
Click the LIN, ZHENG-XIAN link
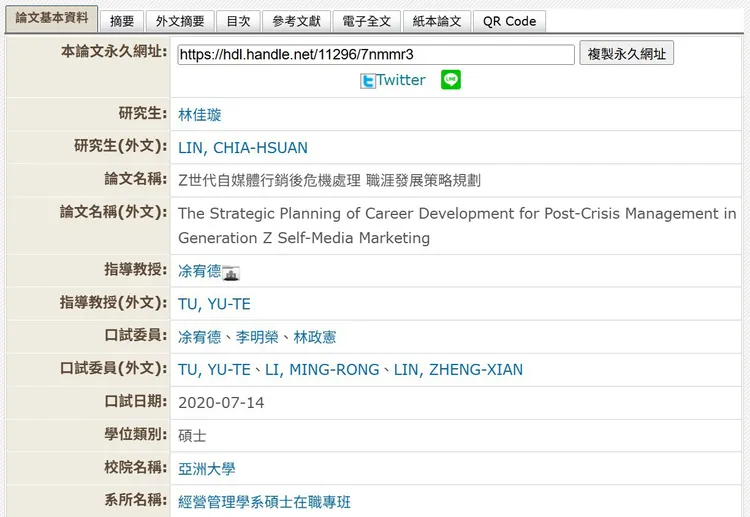[458, 370]
